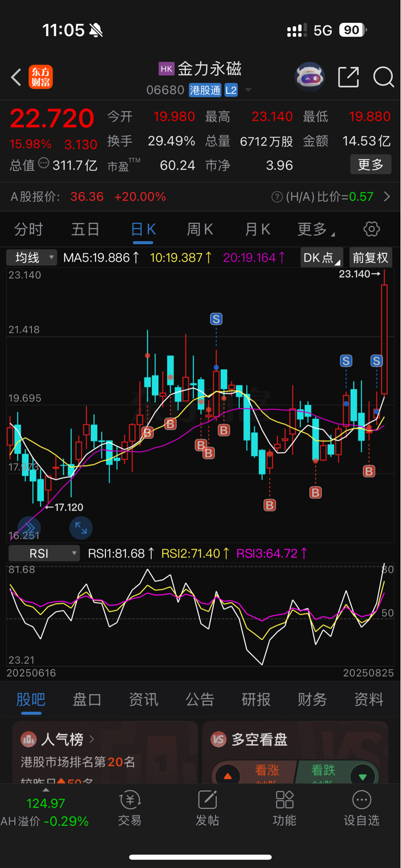Viewport: 401px width, 868px height.
Task: Open the 资讯 tab
Action: [x=143, y=699]
